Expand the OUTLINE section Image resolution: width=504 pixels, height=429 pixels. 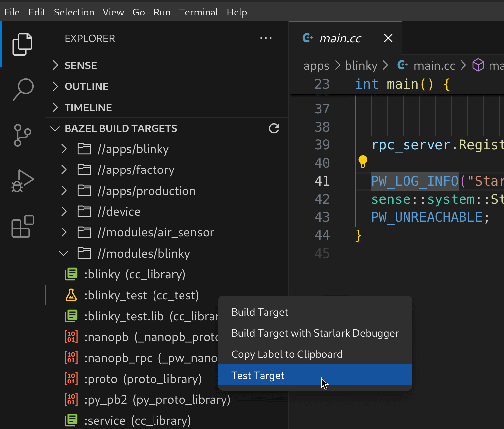(x=55, y=86)
